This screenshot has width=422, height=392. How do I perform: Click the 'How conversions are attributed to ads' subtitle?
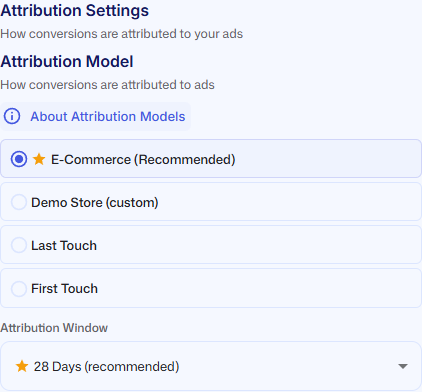107,85
